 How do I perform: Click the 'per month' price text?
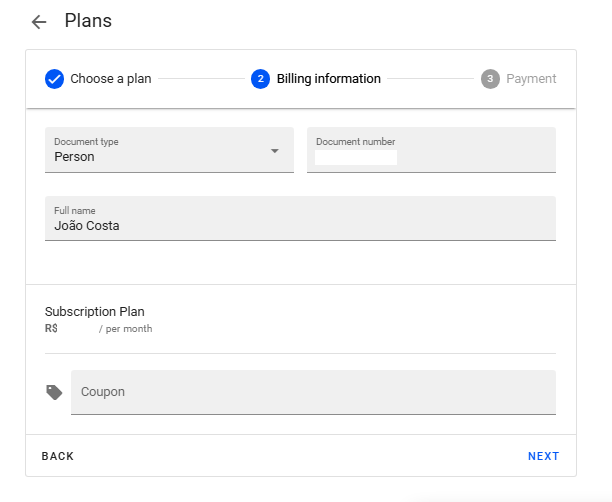pyautogui.click(x=126, y=329)
